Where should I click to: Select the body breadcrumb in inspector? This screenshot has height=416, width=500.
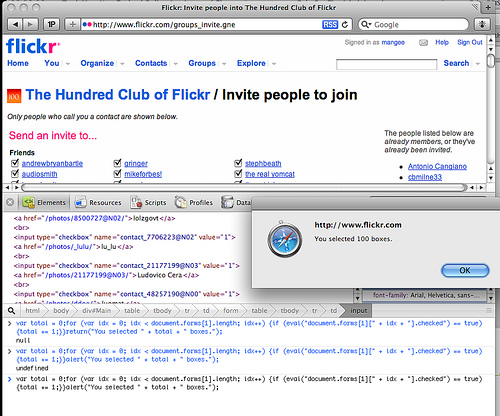click(61, 311)
